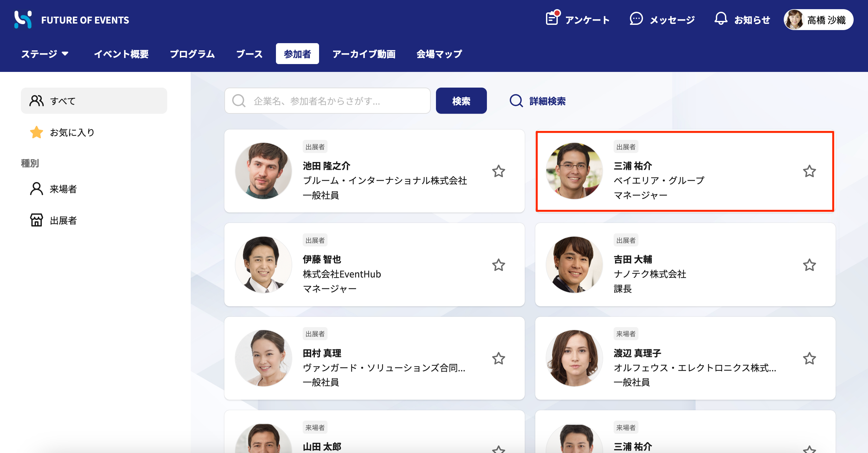Image resolution: width=868 pixels, height=453 pixels.
Task: Click 株式会社EventHub company text
Action: (342, 274)
